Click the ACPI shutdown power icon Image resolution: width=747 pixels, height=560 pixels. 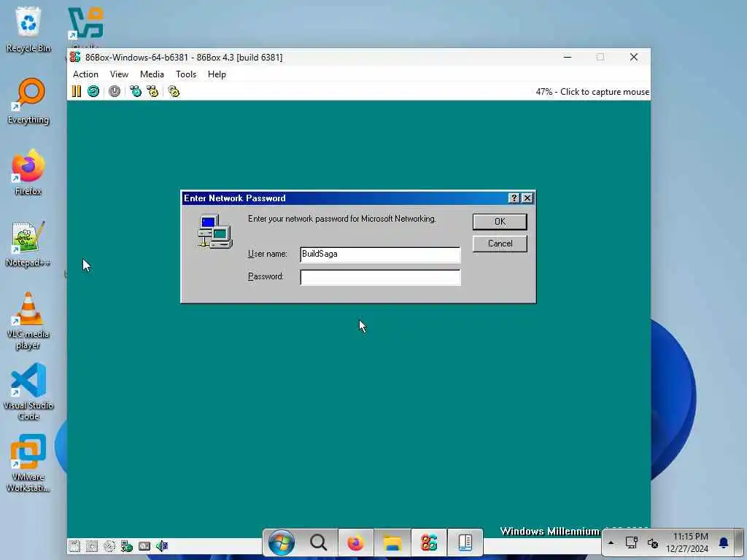(115, 91)
